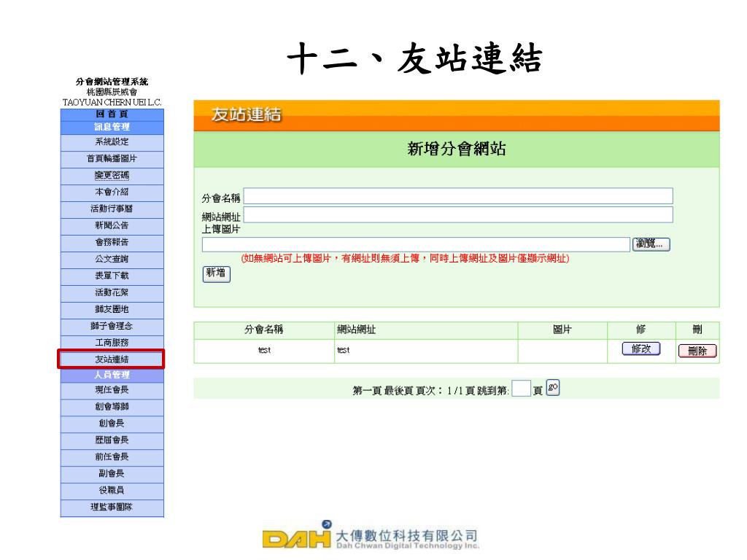Click 'test' in 網站網址 column

[344, 350]
